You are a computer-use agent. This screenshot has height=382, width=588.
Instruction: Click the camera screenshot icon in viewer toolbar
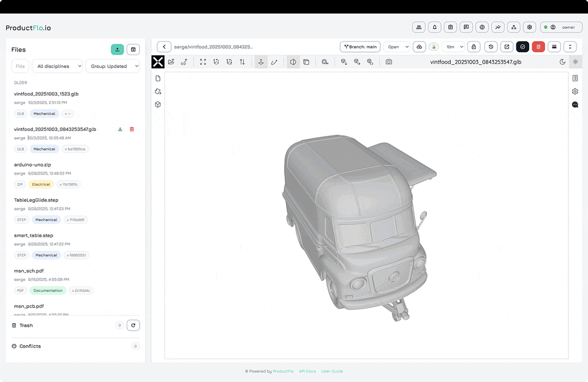[389, 62]
